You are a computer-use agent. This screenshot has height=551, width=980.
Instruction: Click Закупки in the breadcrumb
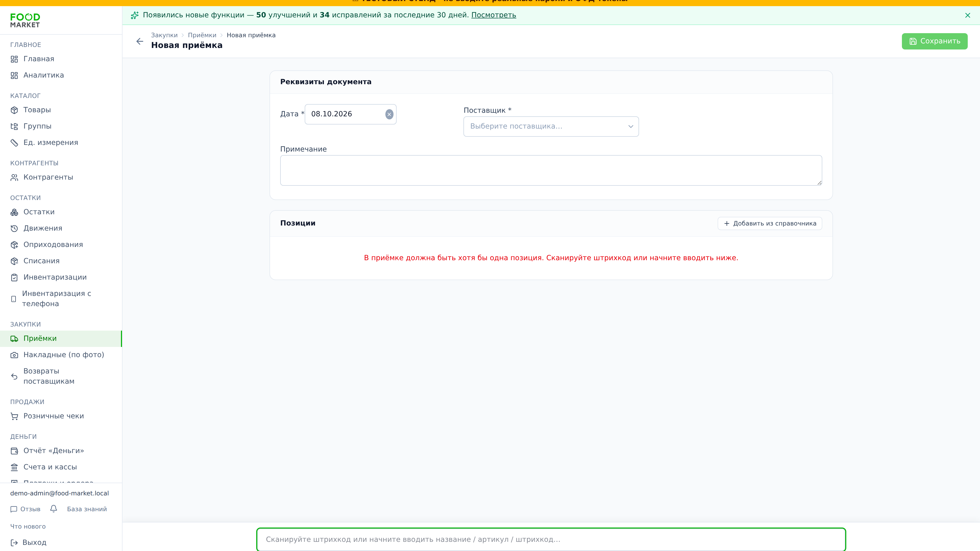click(x=164, y=35)
